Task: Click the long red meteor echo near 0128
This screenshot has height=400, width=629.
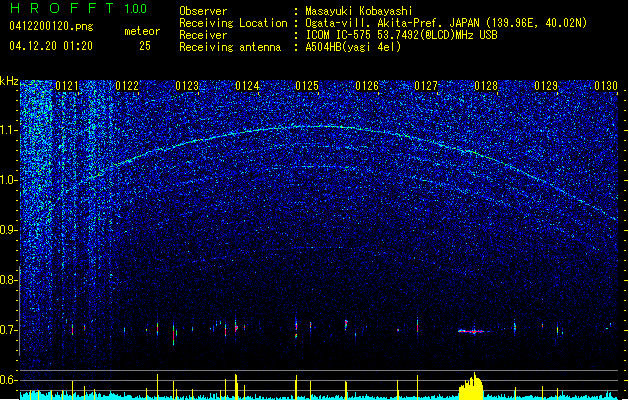Action: coord(473,331)
